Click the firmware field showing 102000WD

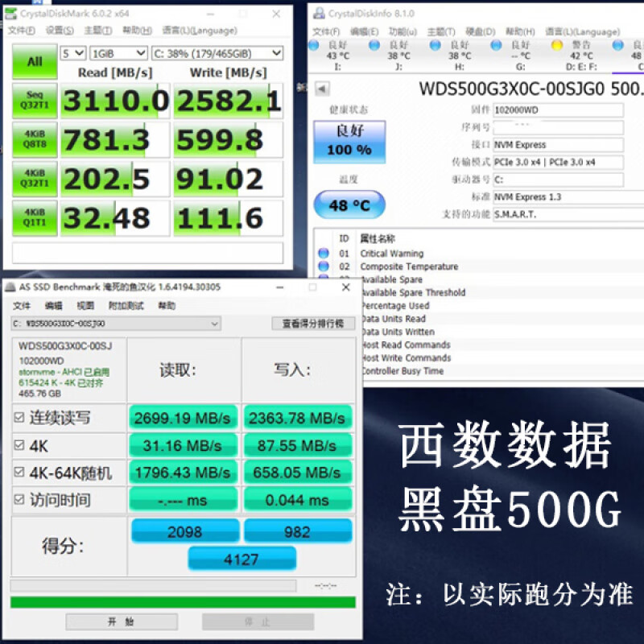[558, 110]
